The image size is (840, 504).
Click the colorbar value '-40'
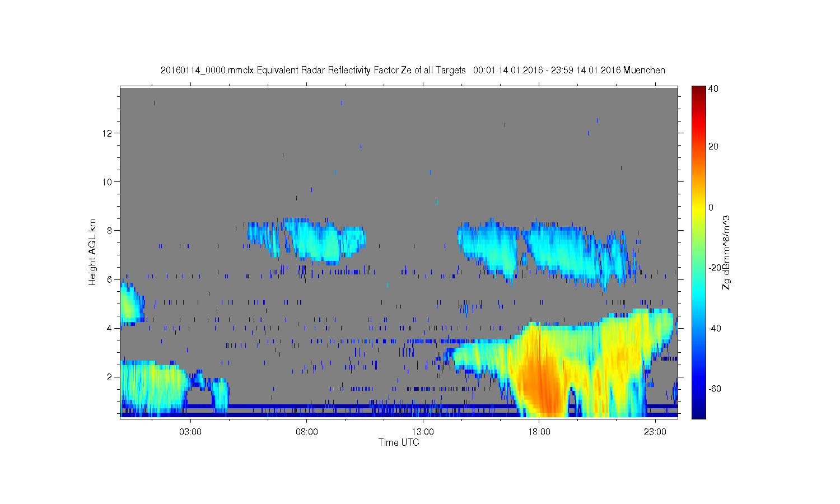715,328
